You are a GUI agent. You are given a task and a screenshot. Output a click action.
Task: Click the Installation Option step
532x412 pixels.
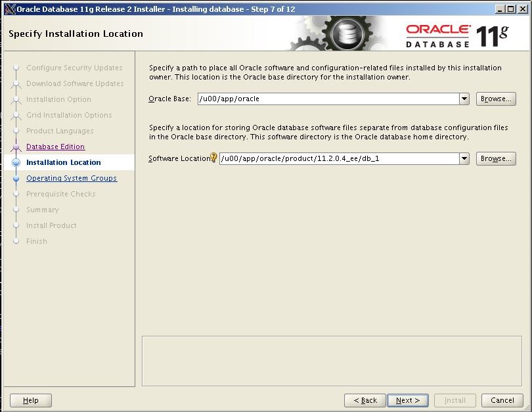(58, 99)
